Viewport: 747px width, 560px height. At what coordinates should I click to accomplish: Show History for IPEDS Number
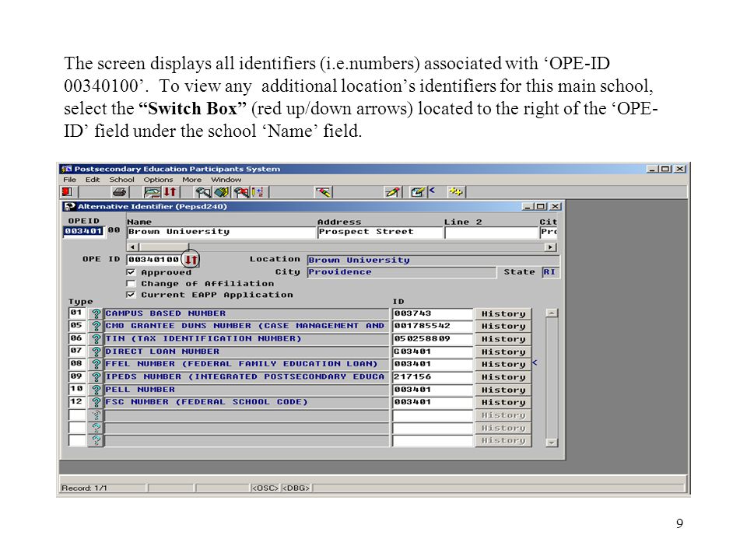point(503,377)
